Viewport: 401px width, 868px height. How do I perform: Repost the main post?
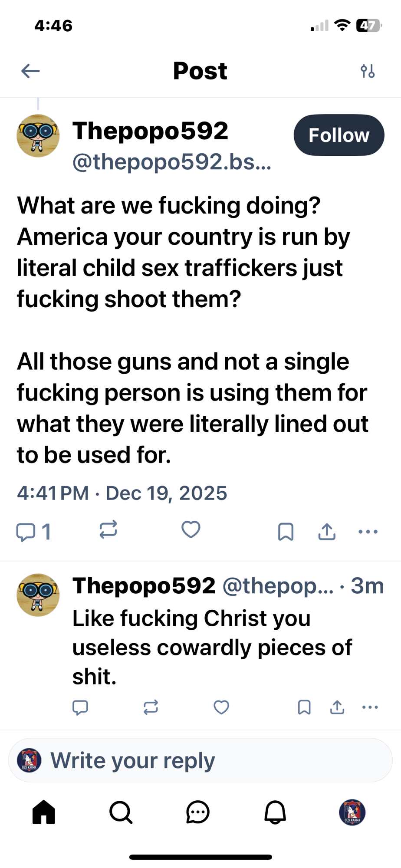(x=108, y=530)
